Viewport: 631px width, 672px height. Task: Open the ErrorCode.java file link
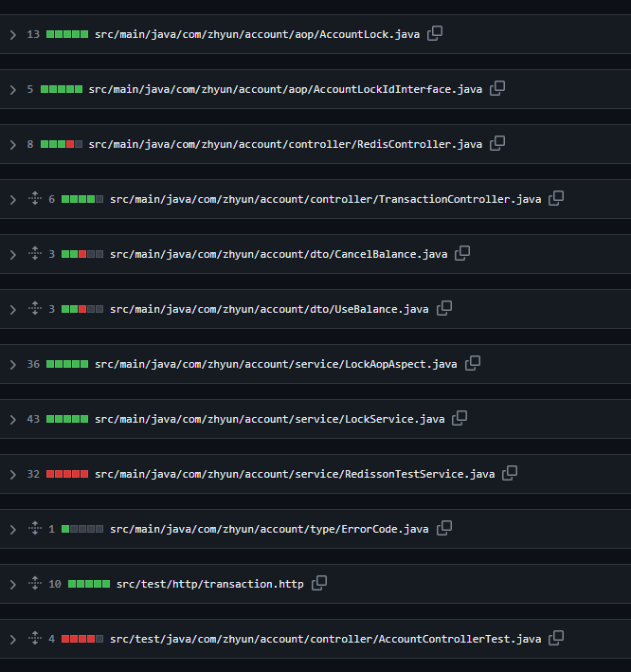(269, 529)
